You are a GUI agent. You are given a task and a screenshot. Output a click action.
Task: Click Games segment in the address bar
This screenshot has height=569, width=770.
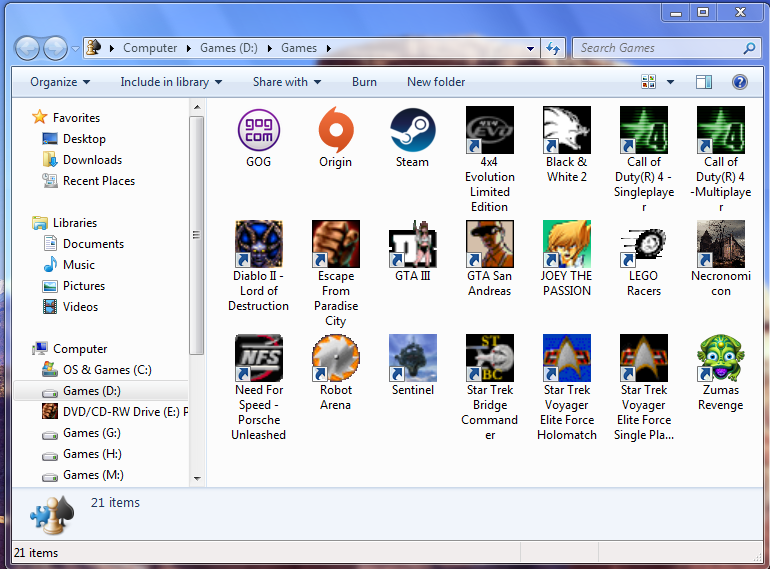[x=299, y=48]
